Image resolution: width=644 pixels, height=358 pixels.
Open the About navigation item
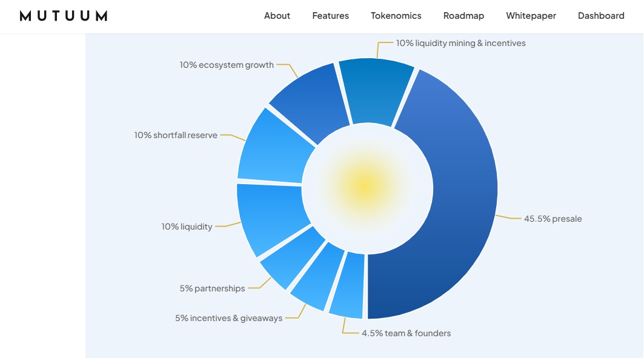pyautogui.click(x=276, y=16)
